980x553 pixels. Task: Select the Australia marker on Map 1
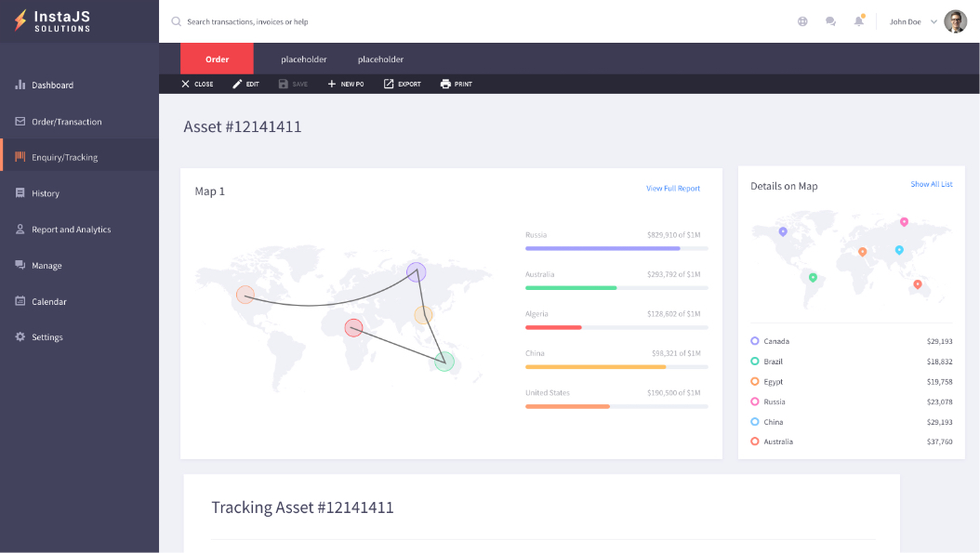(x=444, y=362)
